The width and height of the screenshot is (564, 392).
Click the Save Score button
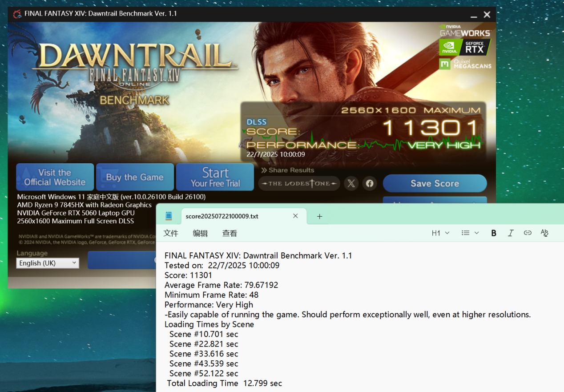click(435, 183)
